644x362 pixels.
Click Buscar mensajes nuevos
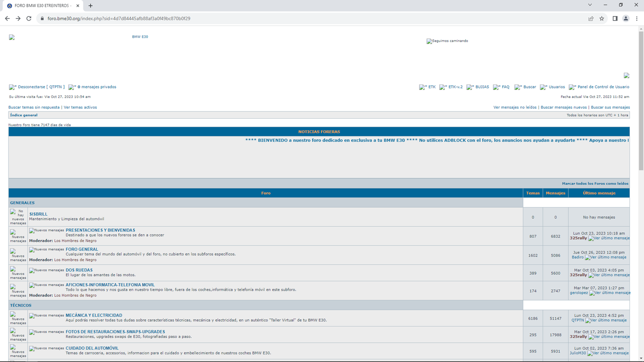point(563,108)
